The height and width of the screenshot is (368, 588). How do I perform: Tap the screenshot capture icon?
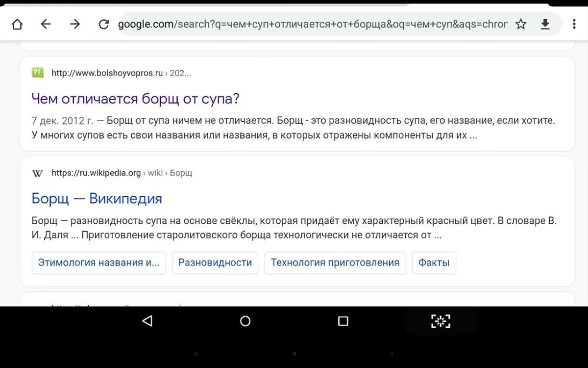[x=440, y=321]
